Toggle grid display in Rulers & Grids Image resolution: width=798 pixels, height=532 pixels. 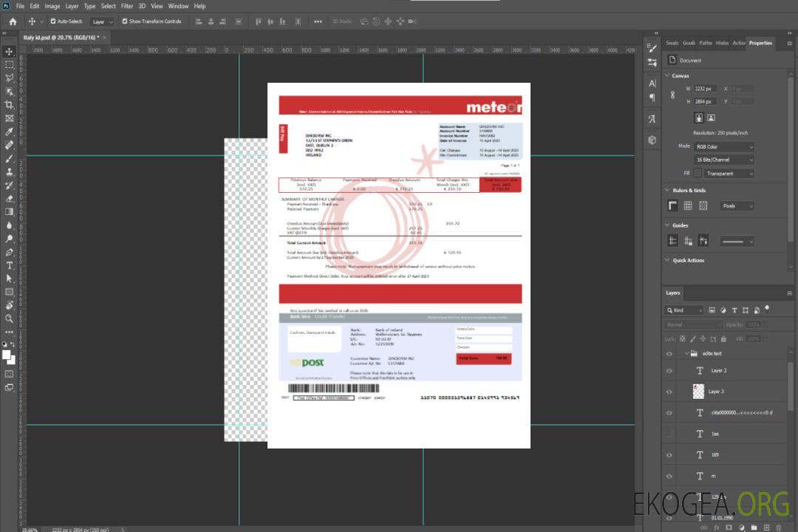[x=688, y=205]
